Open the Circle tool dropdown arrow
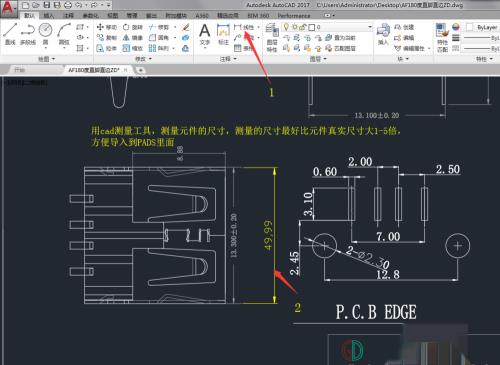500x365 pixels. pyautogui.click(x=45, y=48)
